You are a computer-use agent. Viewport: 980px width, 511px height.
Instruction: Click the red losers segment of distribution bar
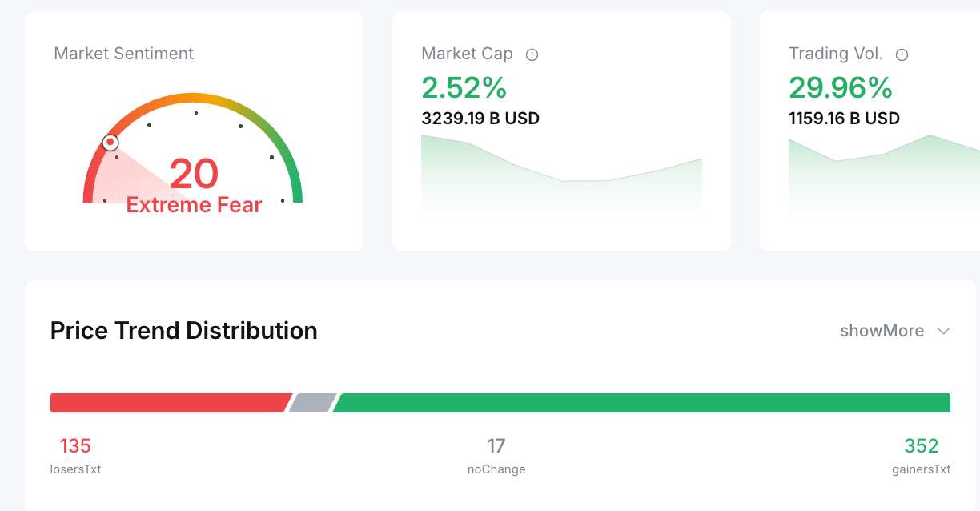[x=168, y=403]
